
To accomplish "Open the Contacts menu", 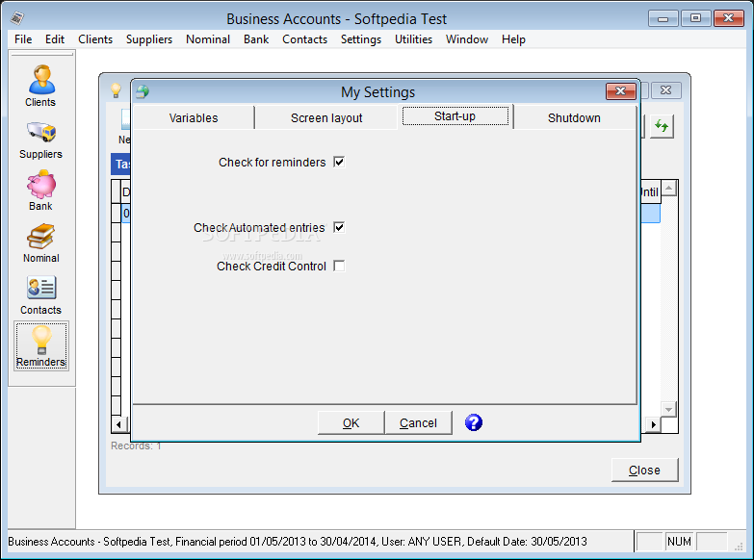I will tap(304, 39).
